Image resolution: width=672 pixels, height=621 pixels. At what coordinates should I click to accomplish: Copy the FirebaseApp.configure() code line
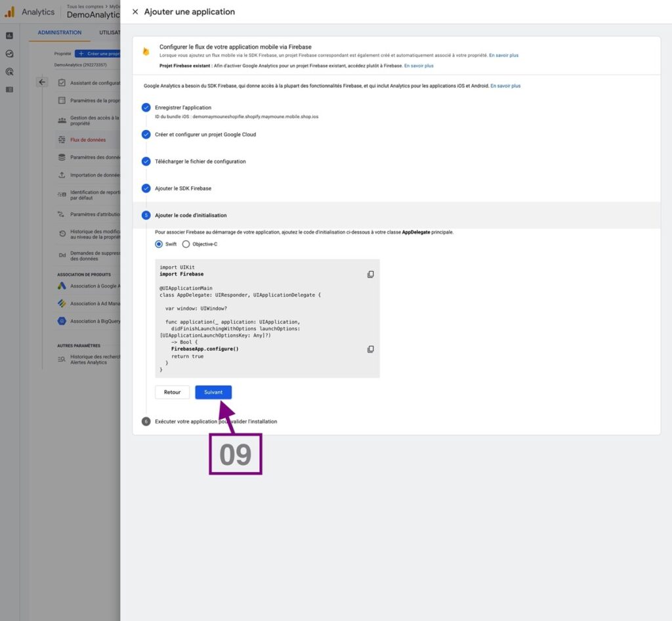coord(370,349)
